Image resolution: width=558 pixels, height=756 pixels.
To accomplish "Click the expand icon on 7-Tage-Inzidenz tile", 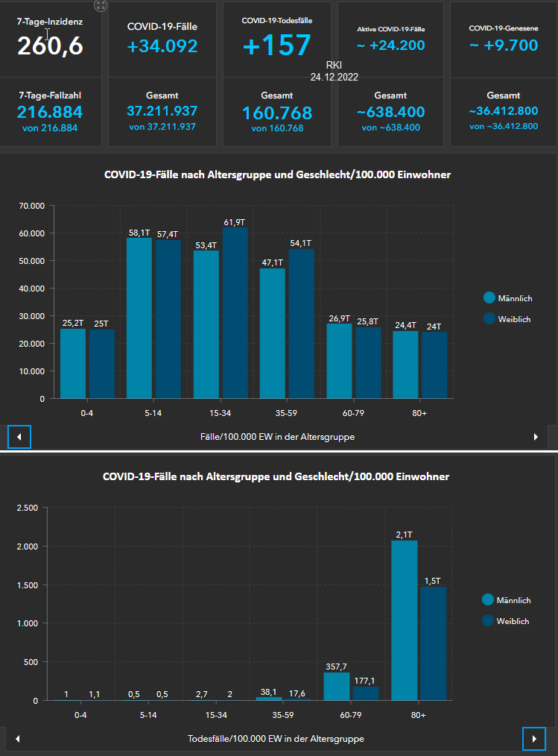I will 101,4.
